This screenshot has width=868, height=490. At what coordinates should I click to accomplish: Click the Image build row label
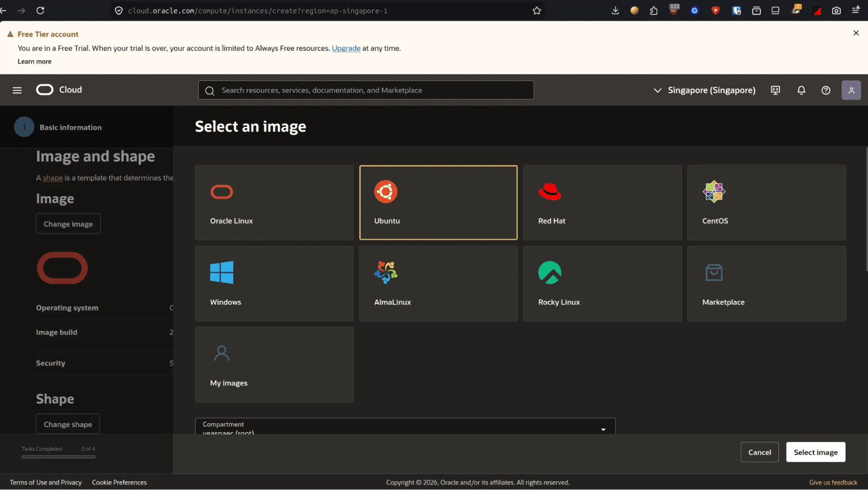56,332
